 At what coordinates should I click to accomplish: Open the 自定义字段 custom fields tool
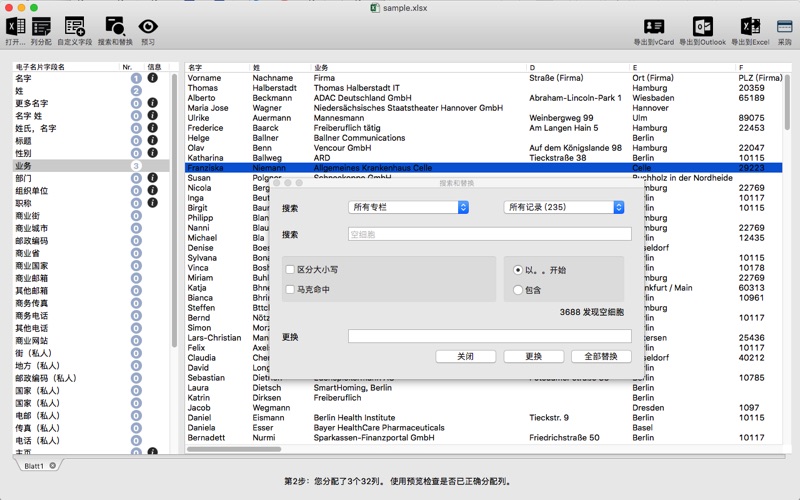click(74, 31)
